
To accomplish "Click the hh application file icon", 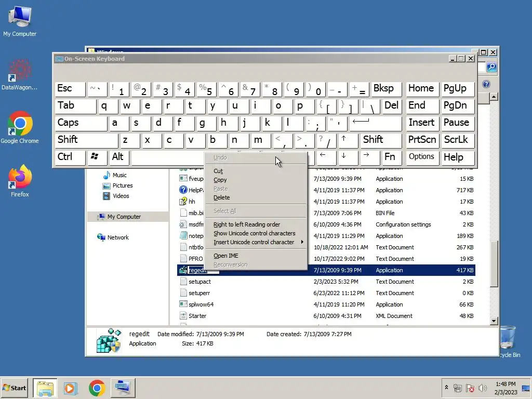I will [x=183, y=202].
